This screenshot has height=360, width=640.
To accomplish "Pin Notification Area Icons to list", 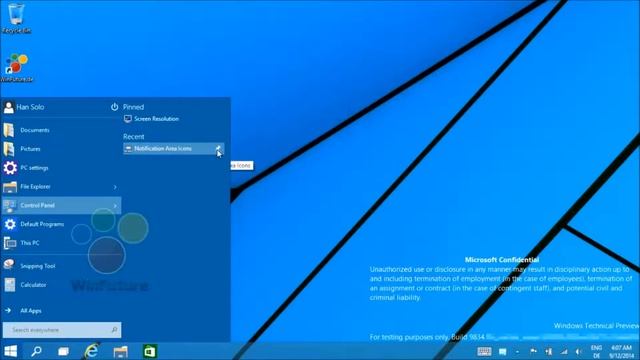I will click(x=219, y=149).
